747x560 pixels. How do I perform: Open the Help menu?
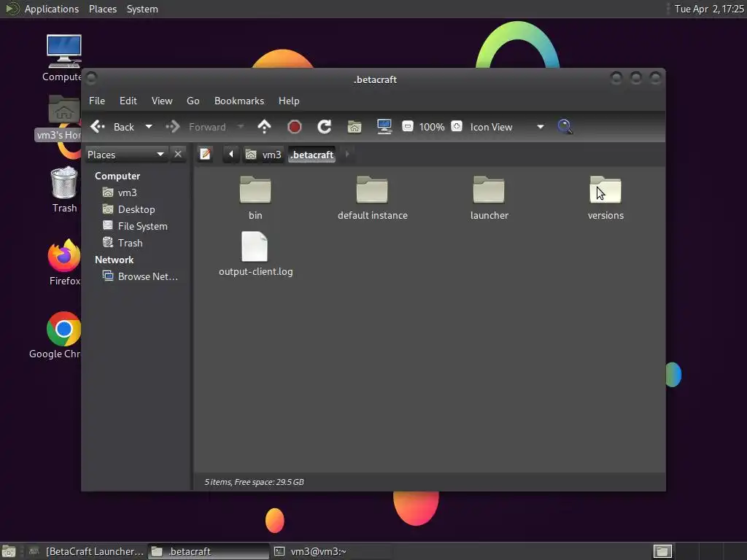point(289,101)
